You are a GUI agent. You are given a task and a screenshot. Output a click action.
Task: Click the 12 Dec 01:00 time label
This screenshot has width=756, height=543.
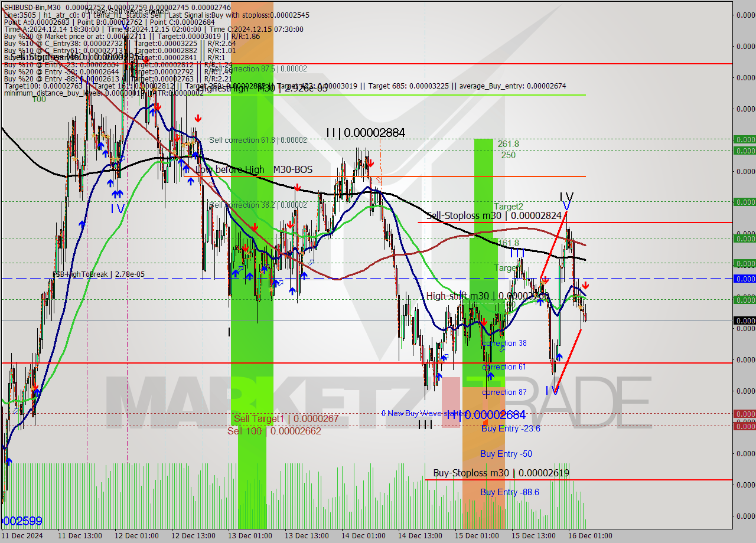pos(136,536)
